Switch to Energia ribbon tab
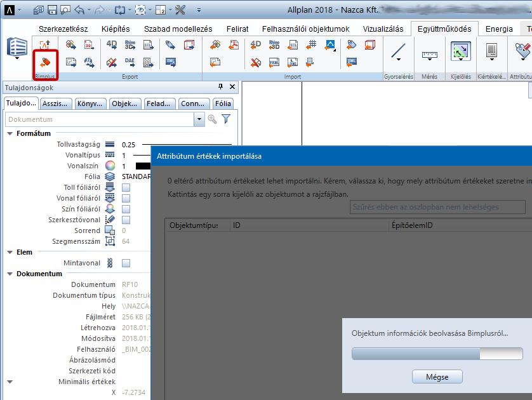532x400 pixels. (x=499, y=29)
